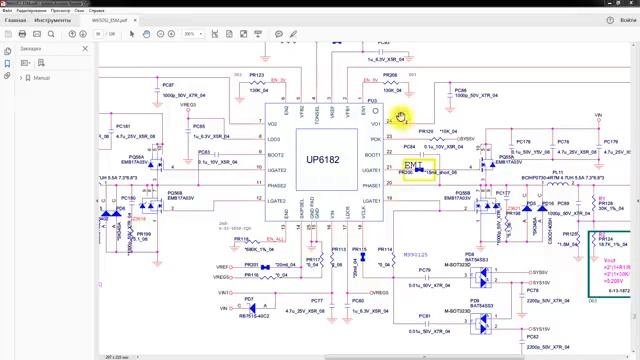
Task: Click the pen highlight tool icon
Action: (x=293, y=34)
